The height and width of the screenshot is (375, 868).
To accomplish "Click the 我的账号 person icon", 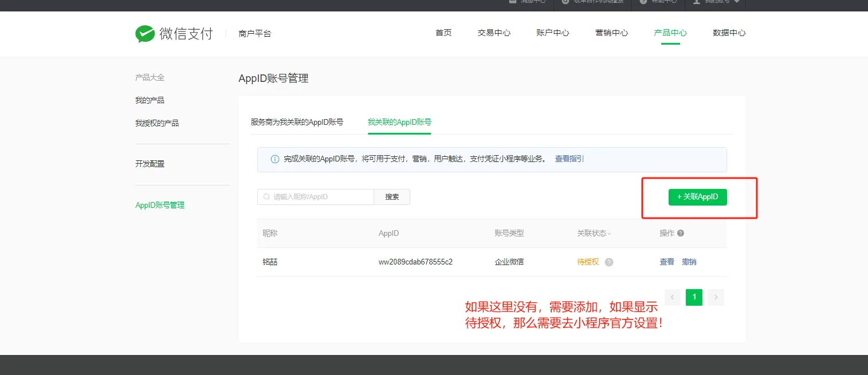I will click(x=695, y=2).
